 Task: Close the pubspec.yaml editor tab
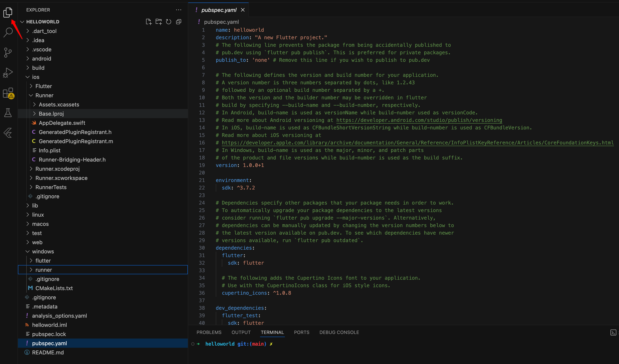point(243,10)
